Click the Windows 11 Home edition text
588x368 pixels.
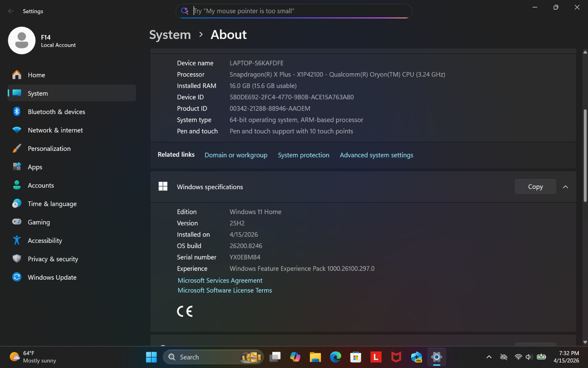(x=255, y=212)
